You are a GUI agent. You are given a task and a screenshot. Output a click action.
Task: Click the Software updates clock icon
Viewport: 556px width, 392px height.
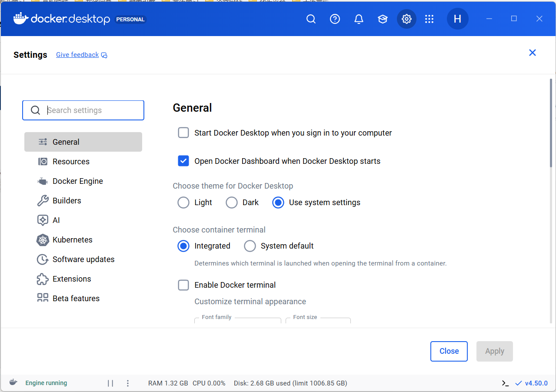click(43, 259)
